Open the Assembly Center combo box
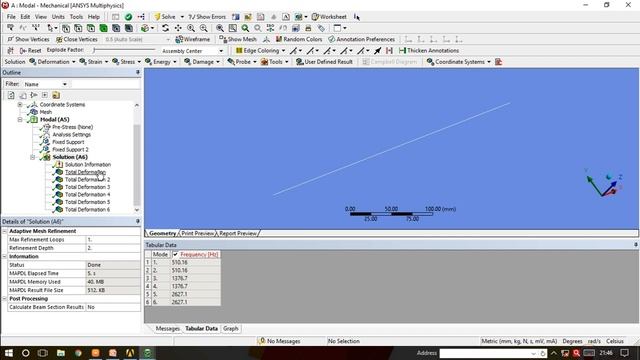The height and width of the screenshot is (360, 640). (x=192, y=51)
